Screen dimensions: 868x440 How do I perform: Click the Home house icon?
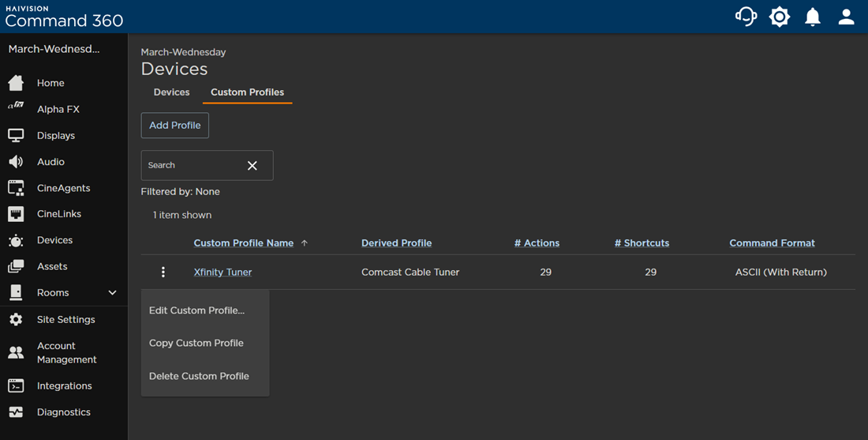pos(16,83)
